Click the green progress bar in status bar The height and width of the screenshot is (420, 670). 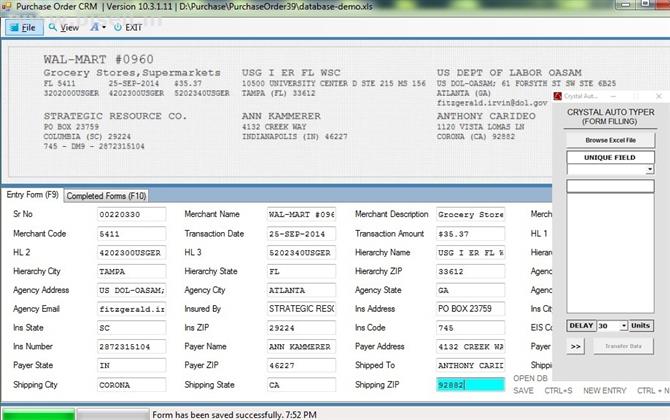[38, 414]
